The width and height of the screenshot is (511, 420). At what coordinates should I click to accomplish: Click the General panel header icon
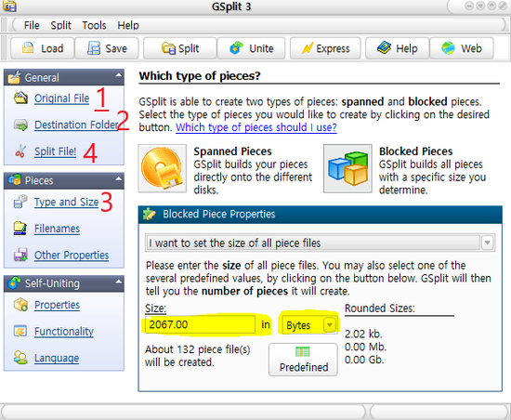tap(14, 77)
